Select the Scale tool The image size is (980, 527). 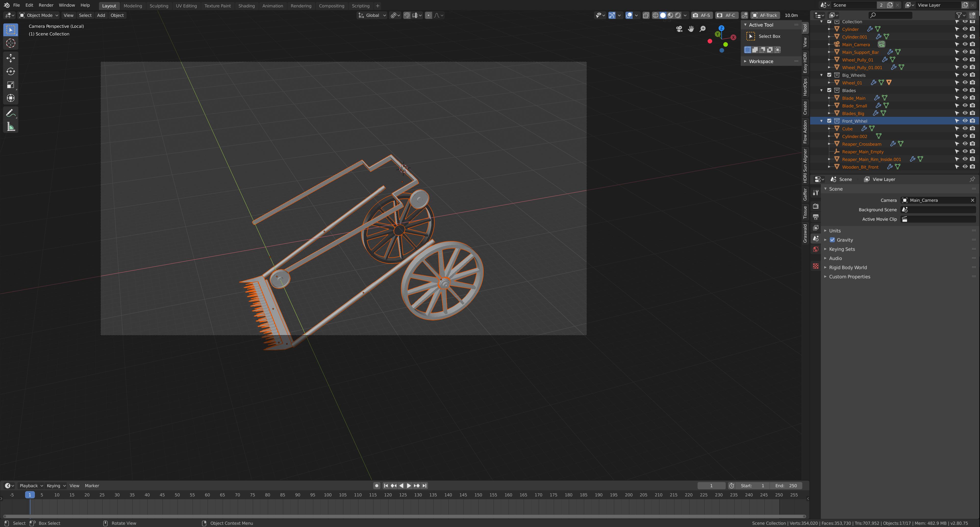pyautogui.click(x=11, y=85)
